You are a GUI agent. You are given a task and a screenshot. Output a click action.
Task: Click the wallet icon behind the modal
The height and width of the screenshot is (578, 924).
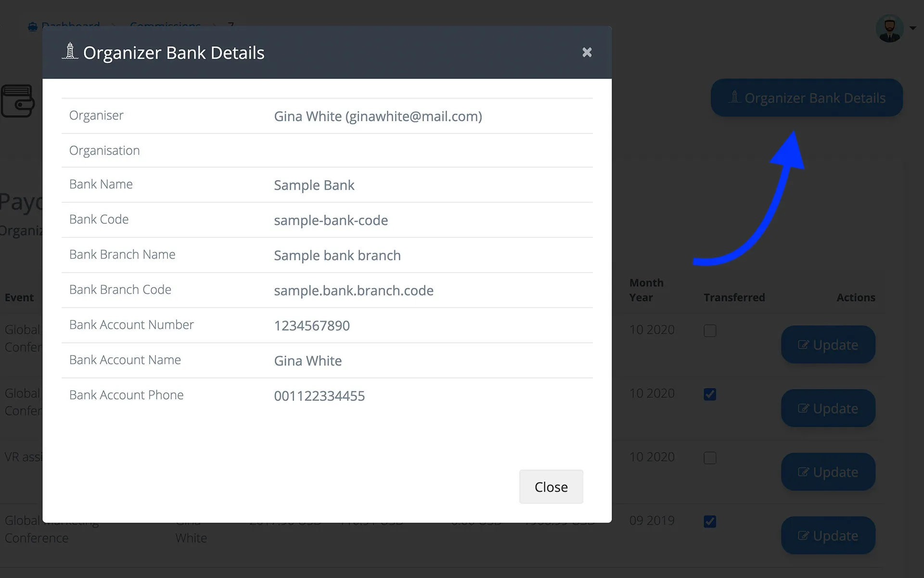point(17,101)
